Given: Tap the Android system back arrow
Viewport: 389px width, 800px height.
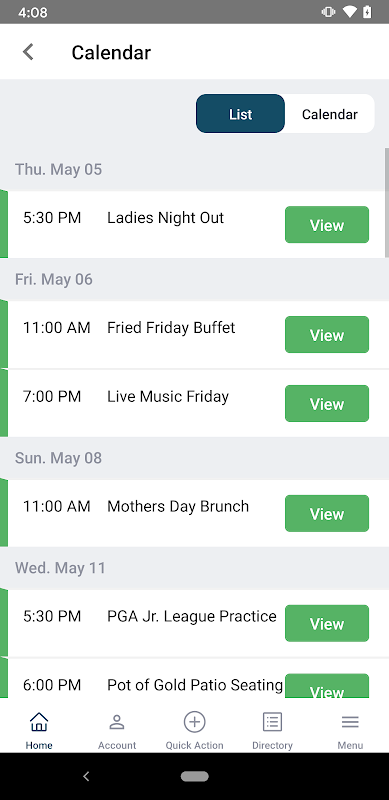Looking at the screenshot, I should [x=86, y=776].
